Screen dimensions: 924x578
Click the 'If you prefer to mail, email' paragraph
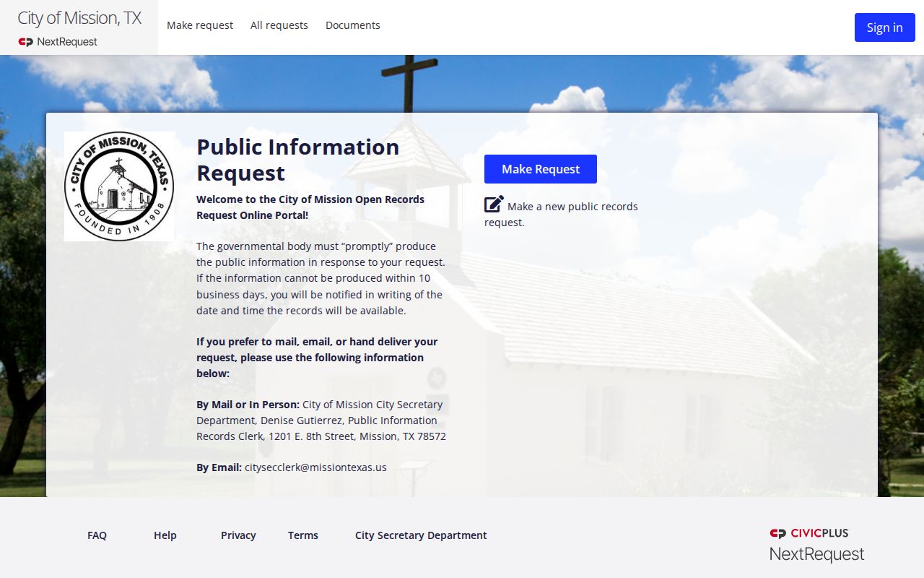click(x=317, y=358)
